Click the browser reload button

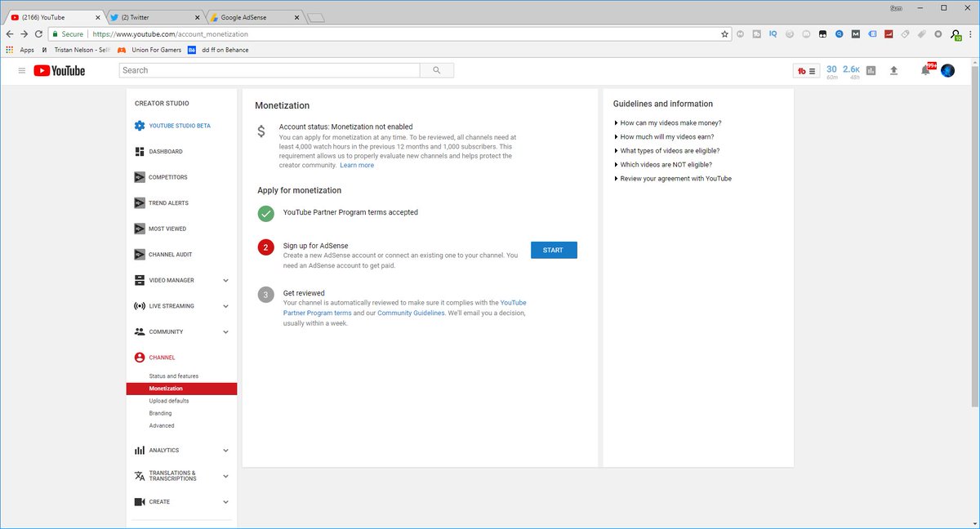38,34
